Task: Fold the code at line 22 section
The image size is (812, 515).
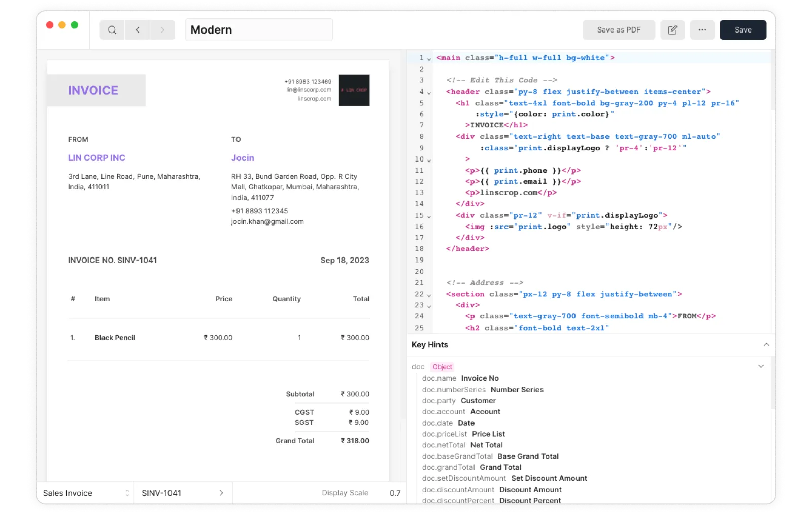Action: click(x=429, y=295)
